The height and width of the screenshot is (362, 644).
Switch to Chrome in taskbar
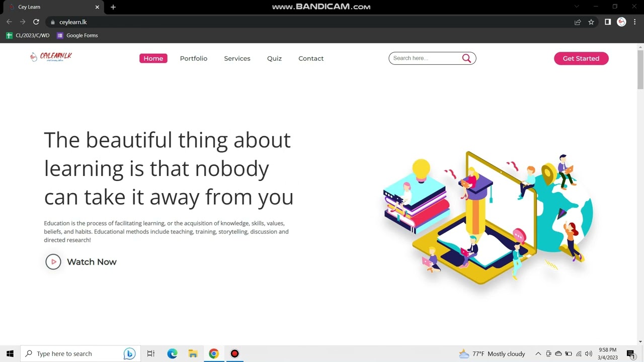click(x=214, y=353)
